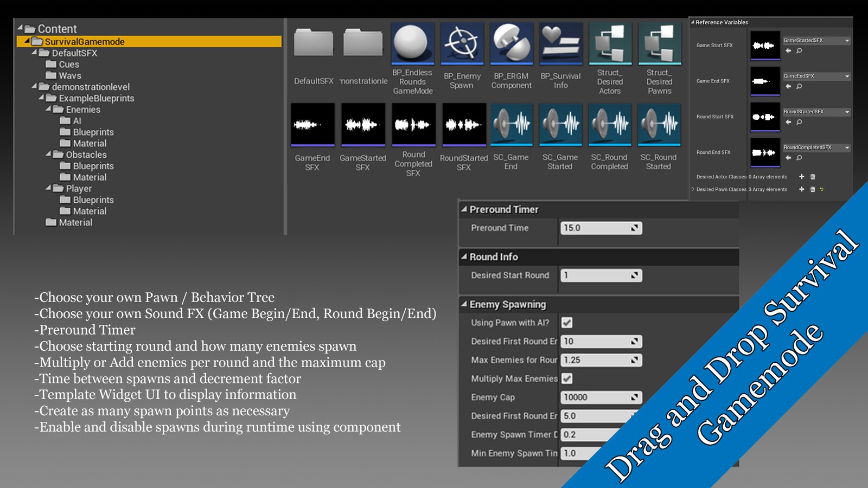Browse to Round End SFX asset with magnifier
This screenshot has width=868, height=488.
pos(799,158)
